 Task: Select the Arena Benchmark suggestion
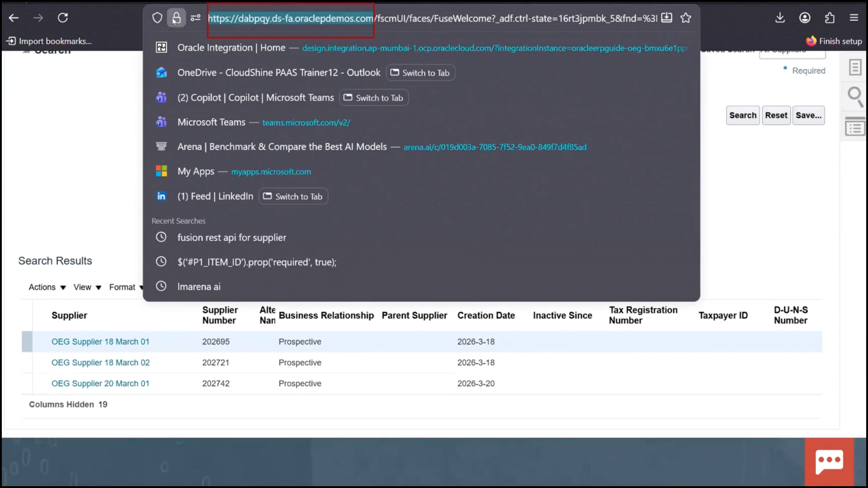pos(421,147)
